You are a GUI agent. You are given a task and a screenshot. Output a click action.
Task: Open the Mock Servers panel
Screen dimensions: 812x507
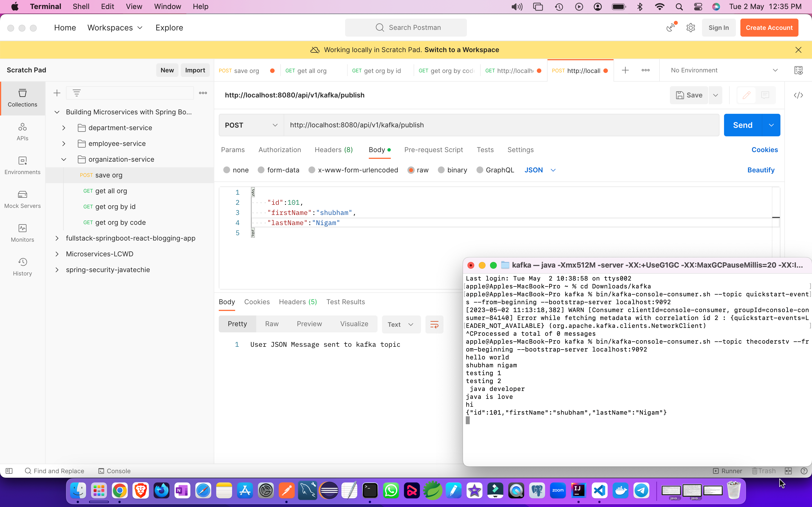(x=22, y=199)
